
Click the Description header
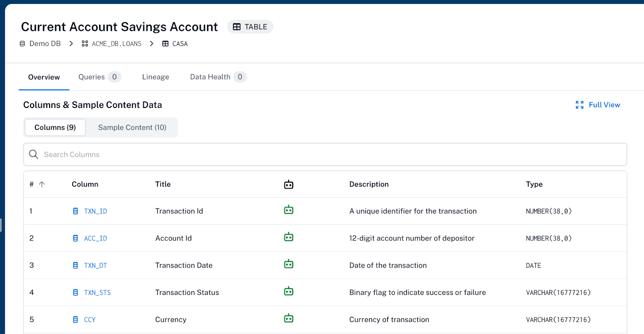pyautogui.click(x=369, y=184)
